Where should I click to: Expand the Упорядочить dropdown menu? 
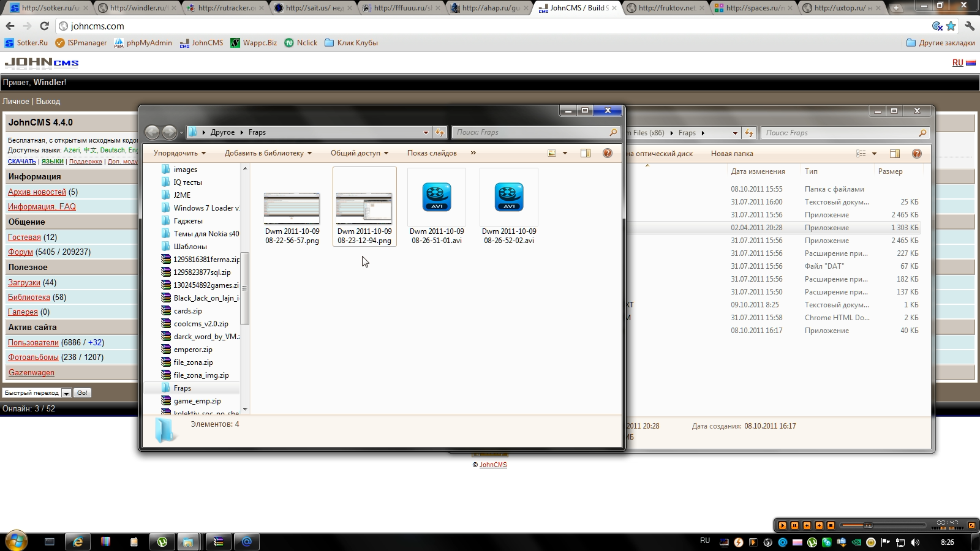click(x=179, y=153)
